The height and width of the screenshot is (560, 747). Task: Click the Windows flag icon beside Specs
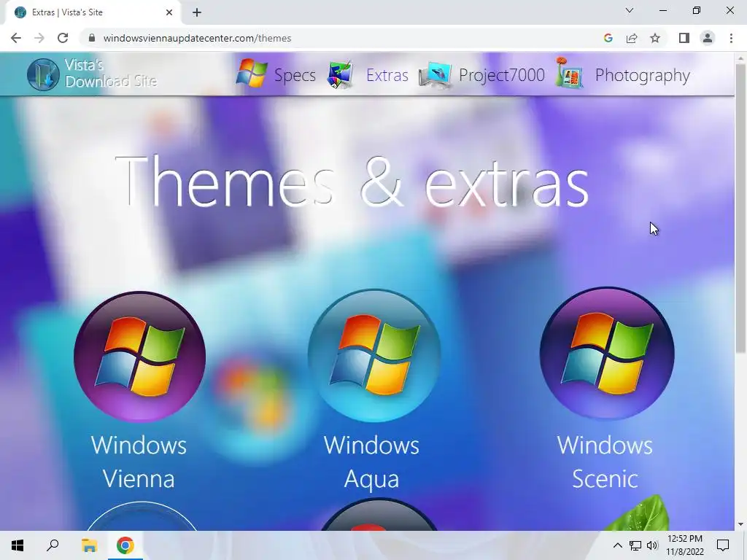[252, 74]
